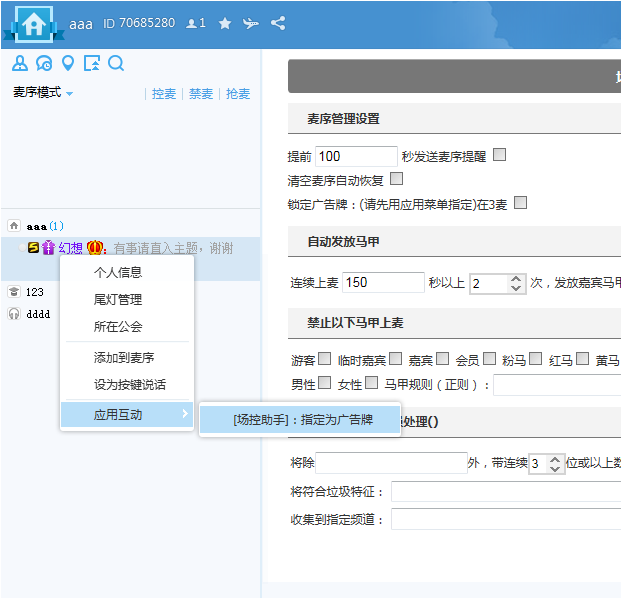
Task: Click the 提前 seconds input field
Action: (356, 156)
